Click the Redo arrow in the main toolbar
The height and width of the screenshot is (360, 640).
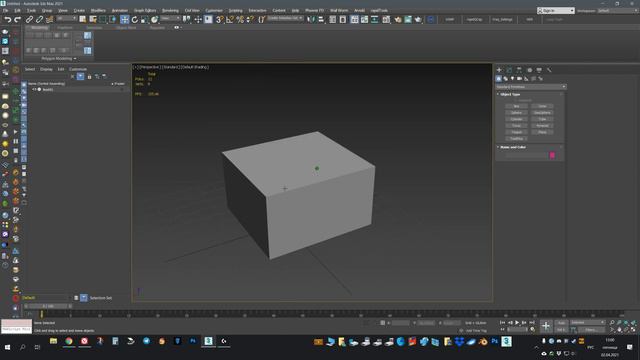click(x=18, y=19)
